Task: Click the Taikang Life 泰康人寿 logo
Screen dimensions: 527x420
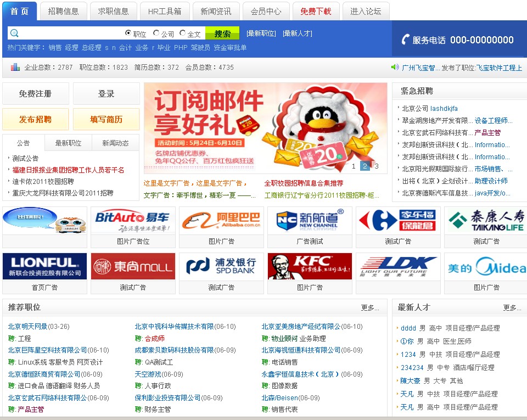Action: [485, 219]
